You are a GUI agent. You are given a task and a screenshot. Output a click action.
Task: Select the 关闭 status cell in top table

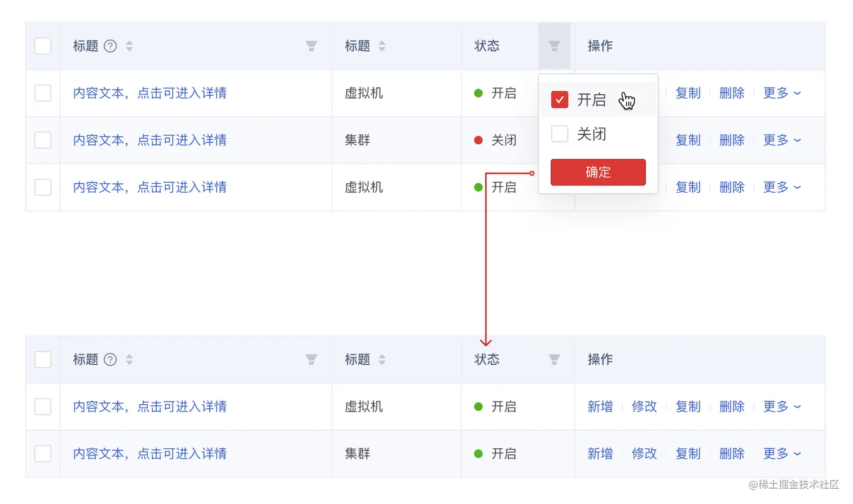[495, 140]
